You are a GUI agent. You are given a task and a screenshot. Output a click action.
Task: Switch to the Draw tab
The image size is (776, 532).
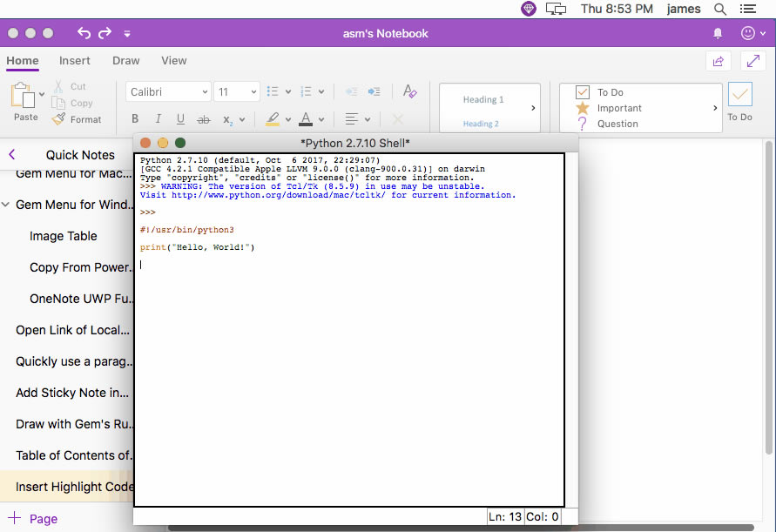pyautogui.click(x=125, y=61)
